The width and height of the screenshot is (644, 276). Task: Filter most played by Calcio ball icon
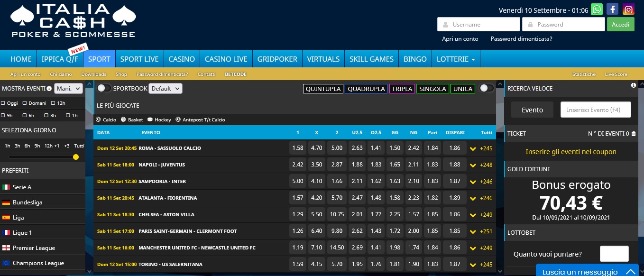(98, 120)
